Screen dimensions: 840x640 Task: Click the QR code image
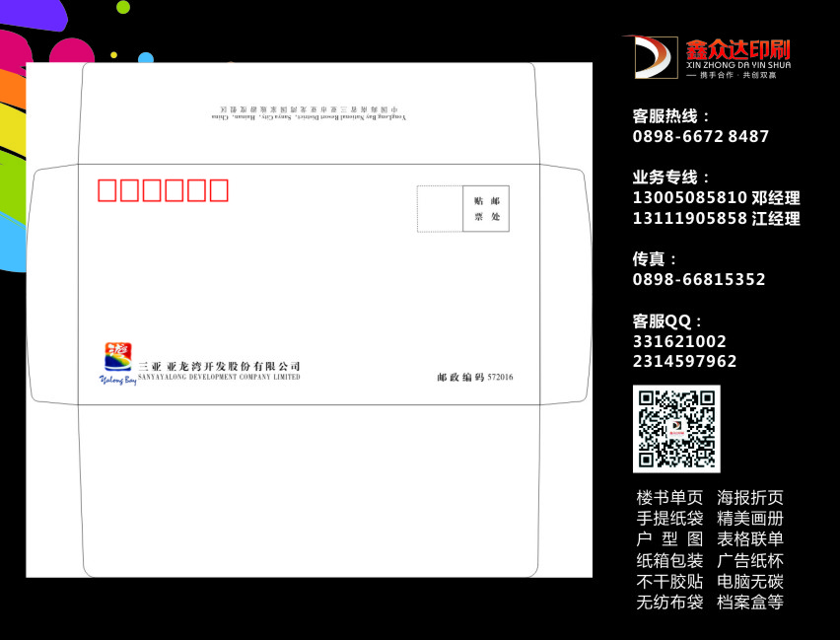click(x=676, y=429)
